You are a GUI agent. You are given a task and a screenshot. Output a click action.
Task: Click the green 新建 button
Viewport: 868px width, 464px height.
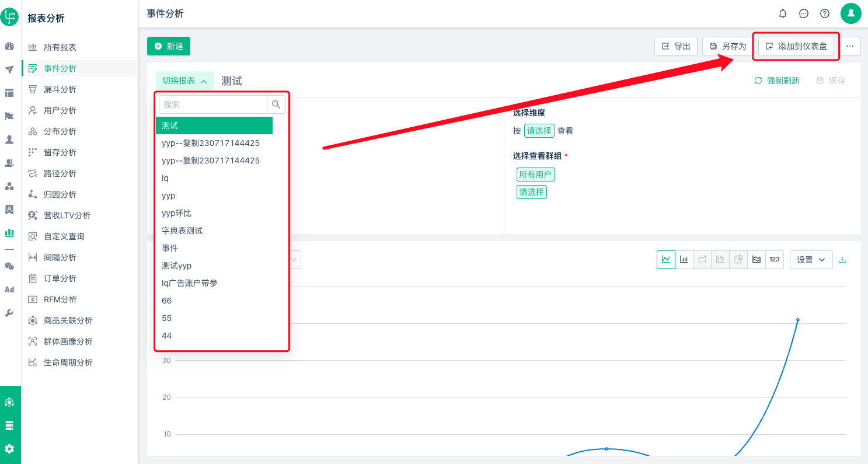coord(169,46)
